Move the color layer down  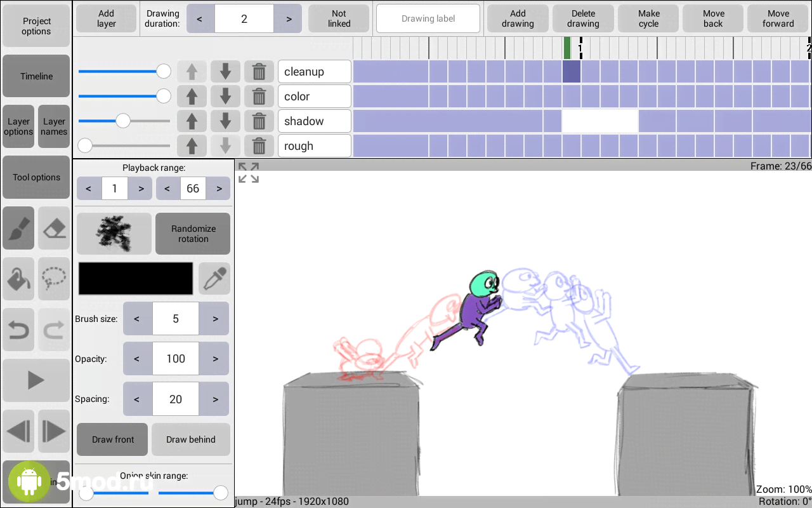[x=225, y=97]
